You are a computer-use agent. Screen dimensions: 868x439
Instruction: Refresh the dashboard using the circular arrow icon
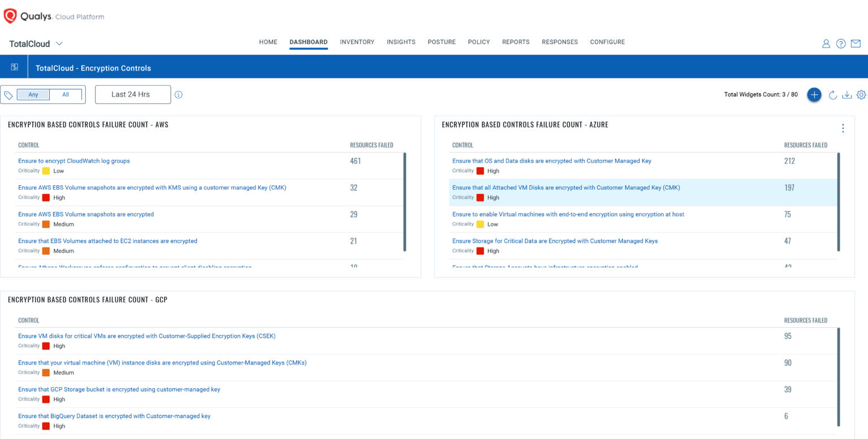tap(832, 95)
